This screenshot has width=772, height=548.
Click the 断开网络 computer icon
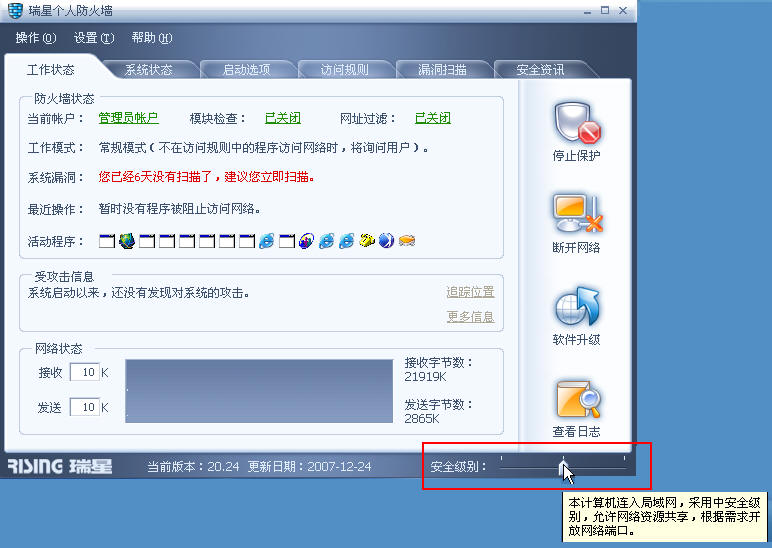pos(577,214)
